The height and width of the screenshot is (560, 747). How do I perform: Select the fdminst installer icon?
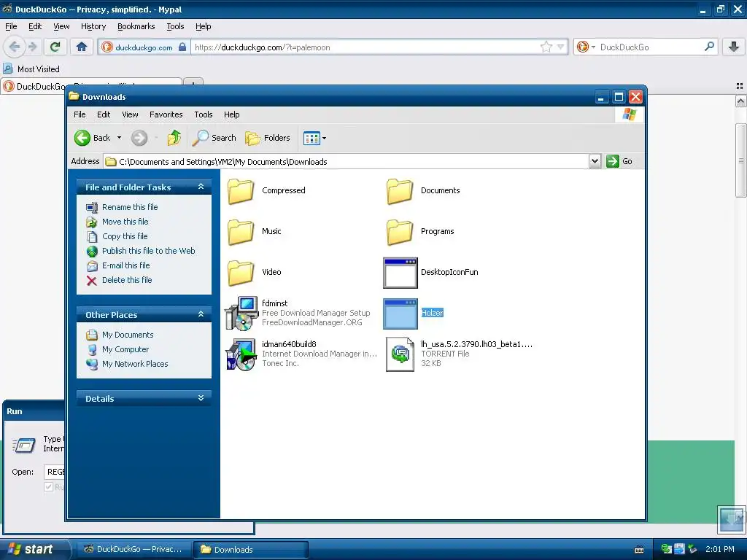(241, 314)
